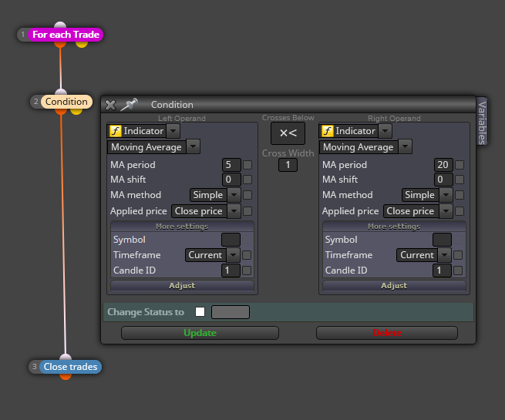Open left Timeframe Current dropdown
This screenshot has width=505, height=420.
[233, 255]
